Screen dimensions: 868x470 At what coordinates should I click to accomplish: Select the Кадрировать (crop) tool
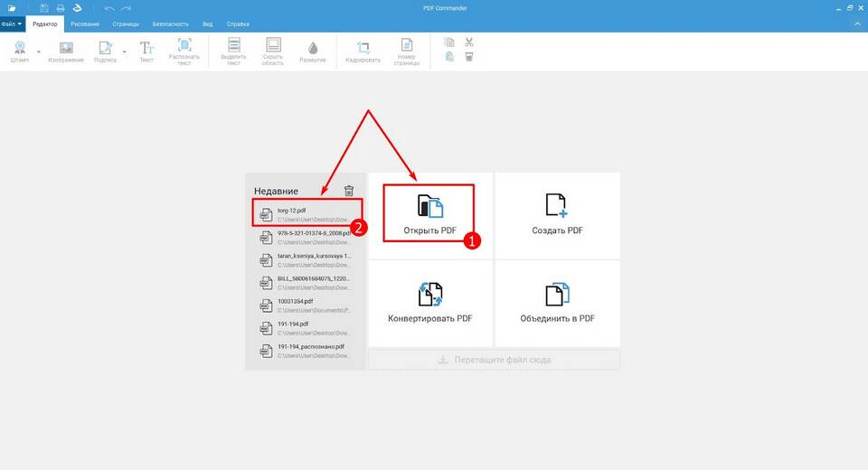coord(363,52)
